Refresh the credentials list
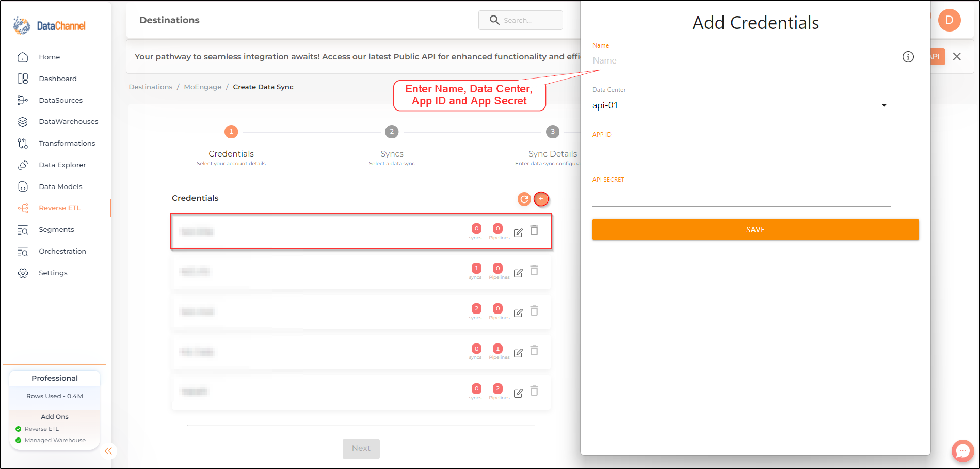Screen dimensions: 980x469 (x=524, y=199)
